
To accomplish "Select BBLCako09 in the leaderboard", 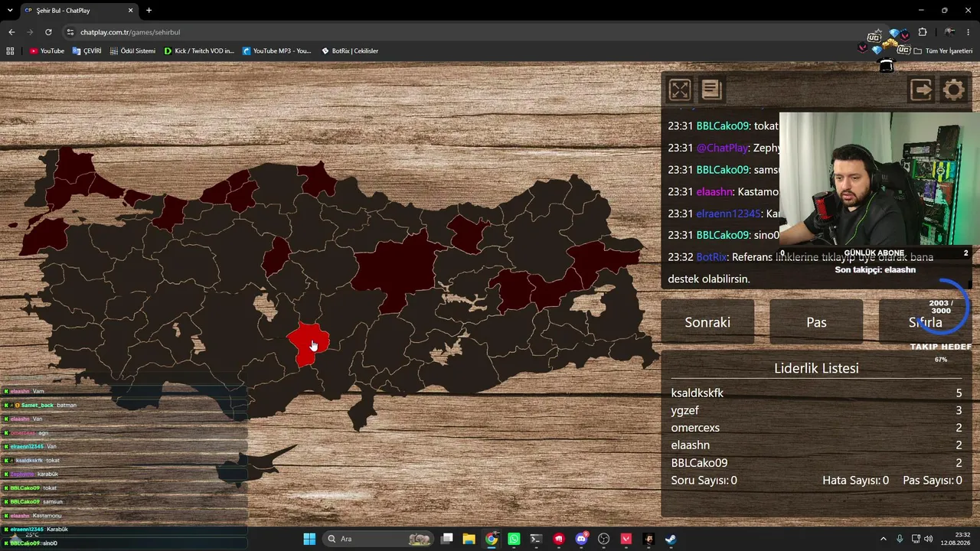I will click(x=699, y=463).
